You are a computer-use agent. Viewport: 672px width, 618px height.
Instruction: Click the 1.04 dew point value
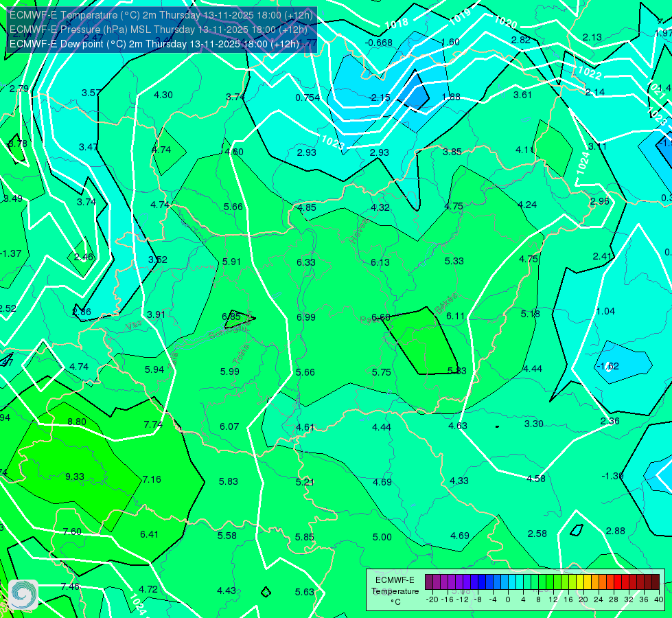(x=605, y=311)
